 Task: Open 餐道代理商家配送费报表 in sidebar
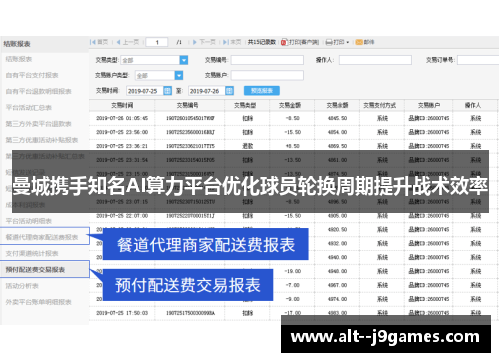(x=42, y=237)
